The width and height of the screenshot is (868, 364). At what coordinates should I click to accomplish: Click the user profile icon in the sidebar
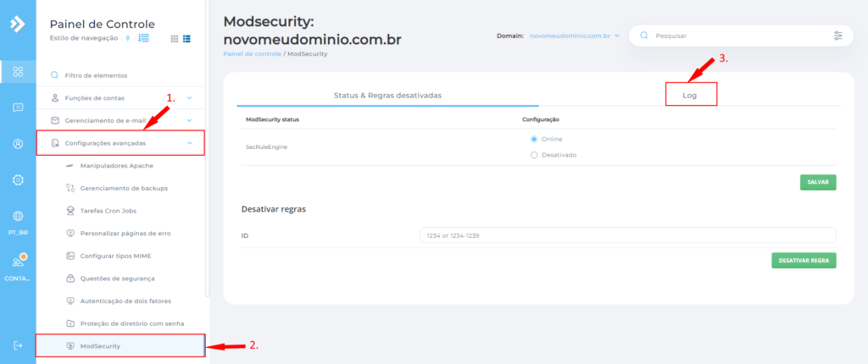point(18,144)
